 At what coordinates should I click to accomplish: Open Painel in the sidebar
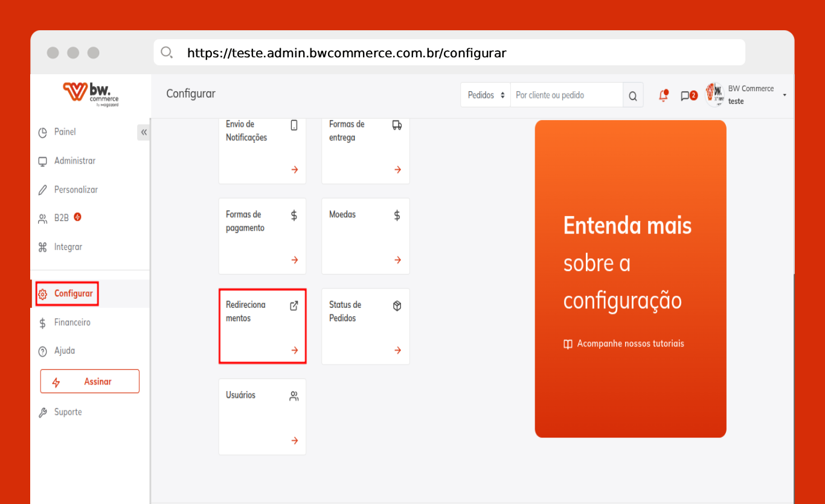tap(65, 132)
